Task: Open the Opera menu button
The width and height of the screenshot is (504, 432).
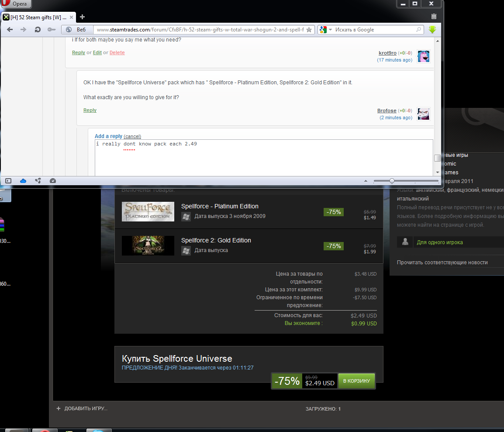Action: click(x=16, y=4)
